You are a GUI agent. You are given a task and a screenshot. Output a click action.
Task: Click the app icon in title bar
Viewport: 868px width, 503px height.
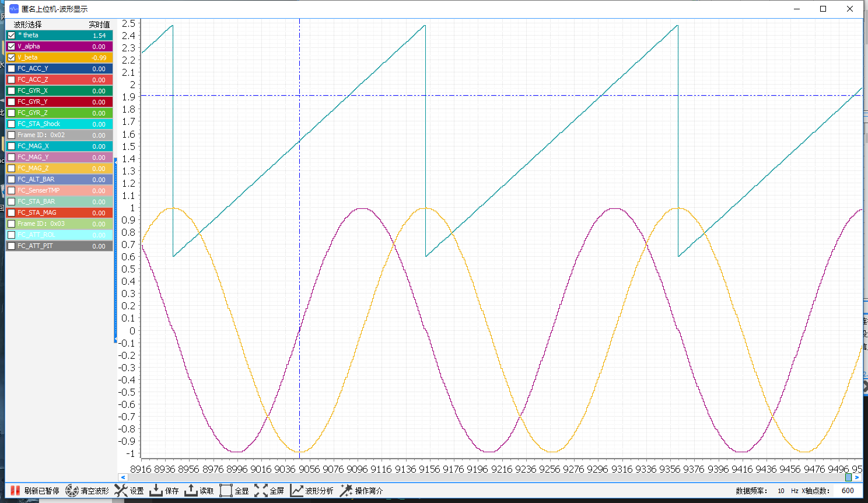click(x=14, y=9)
